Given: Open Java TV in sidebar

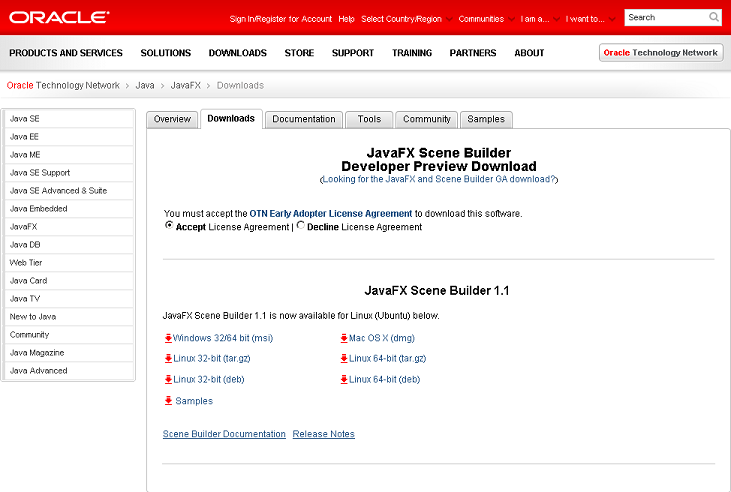Looking at the screenshot, I should pos(69,299).
